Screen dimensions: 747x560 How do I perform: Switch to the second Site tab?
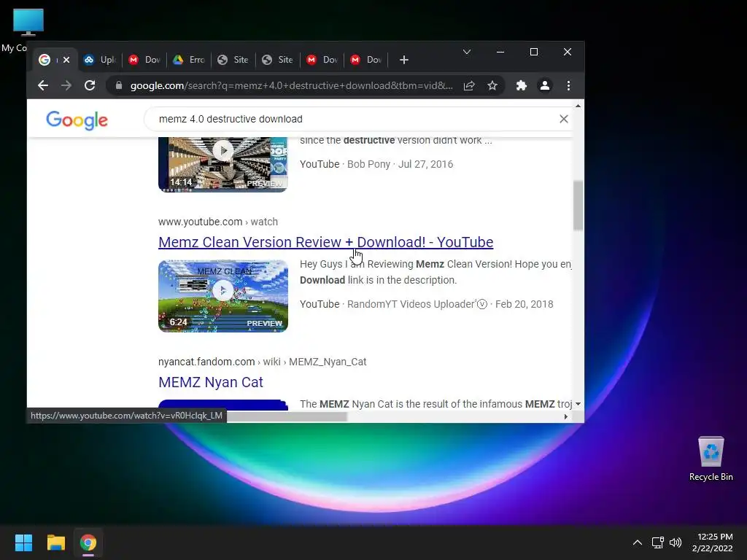[278, 60]
